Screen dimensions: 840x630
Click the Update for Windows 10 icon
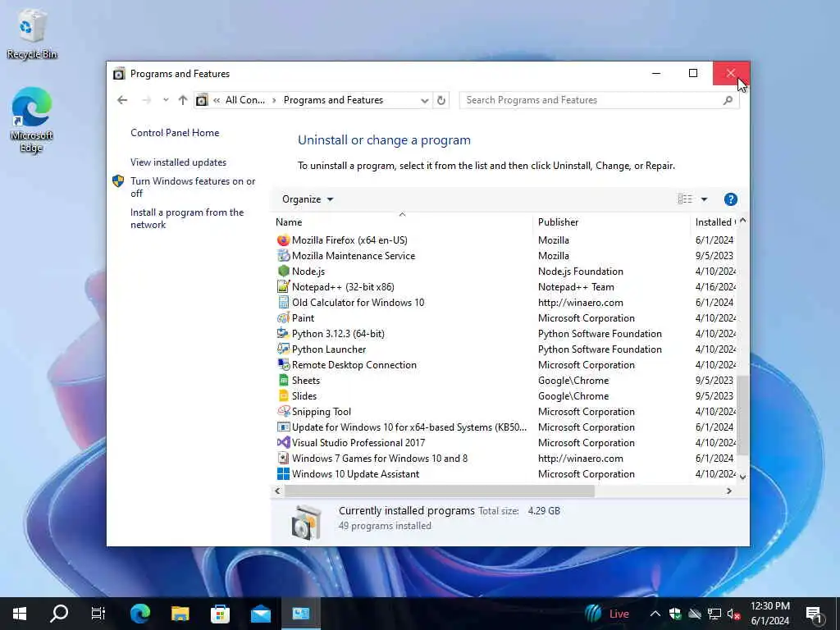283,427
